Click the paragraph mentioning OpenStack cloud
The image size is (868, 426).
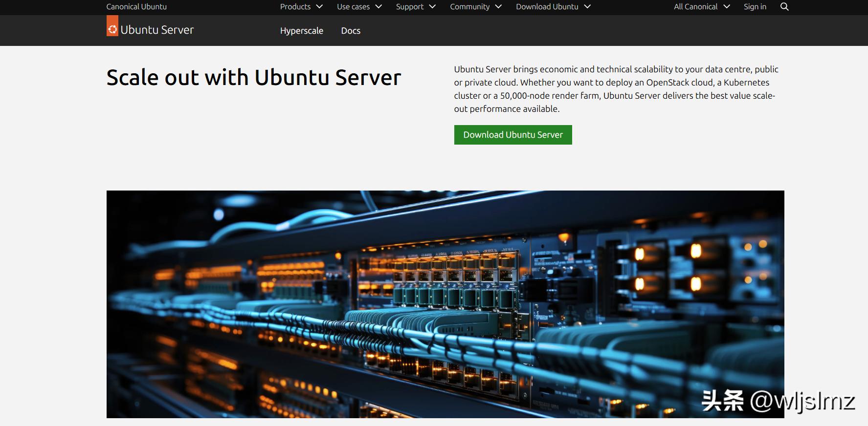click(x=616, y=89)
